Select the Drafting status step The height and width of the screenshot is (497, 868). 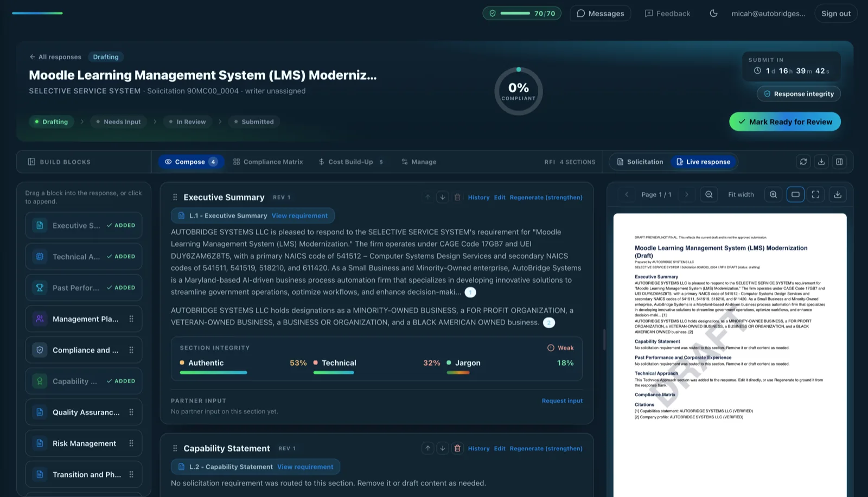(52, 122)
